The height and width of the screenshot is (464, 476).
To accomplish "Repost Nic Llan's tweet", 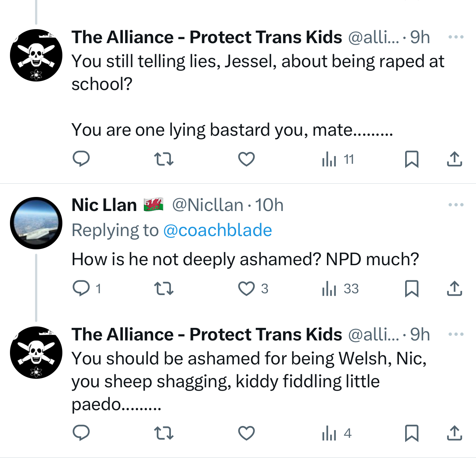I will (163, 288).
